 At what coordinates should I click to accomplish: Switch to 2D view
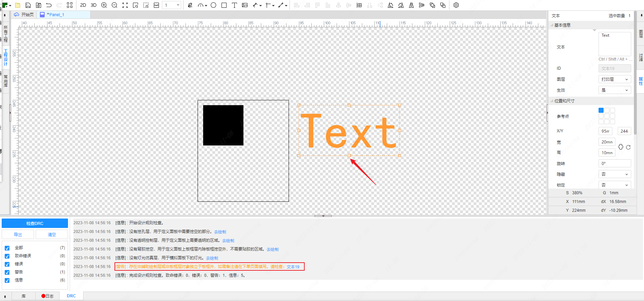(83, 5)
